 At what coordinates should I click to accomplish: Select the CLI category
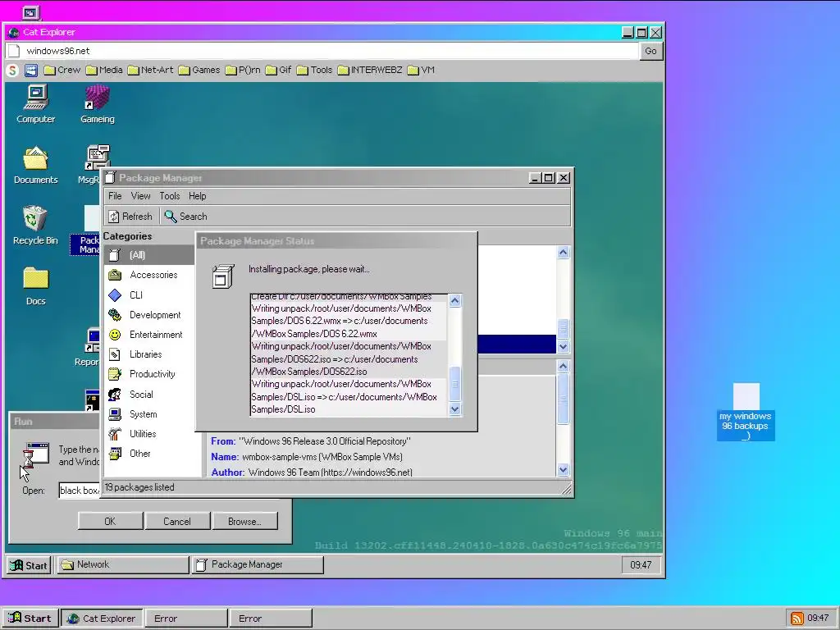(149, 295)
